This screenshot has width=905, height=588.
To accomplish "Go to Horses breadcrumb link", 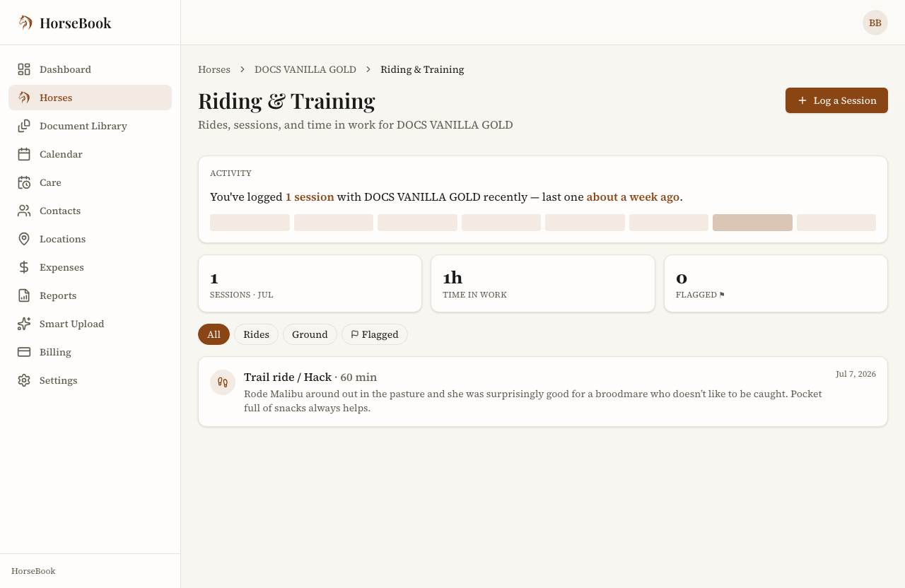I will [x=214, y=69].
